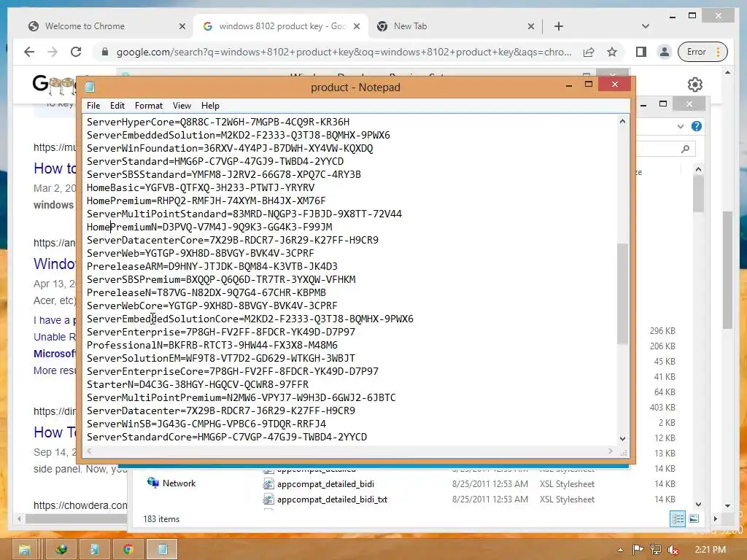Share this page via the share icon
This screenshot has height=560, width=747.
[x=589, y=52]
